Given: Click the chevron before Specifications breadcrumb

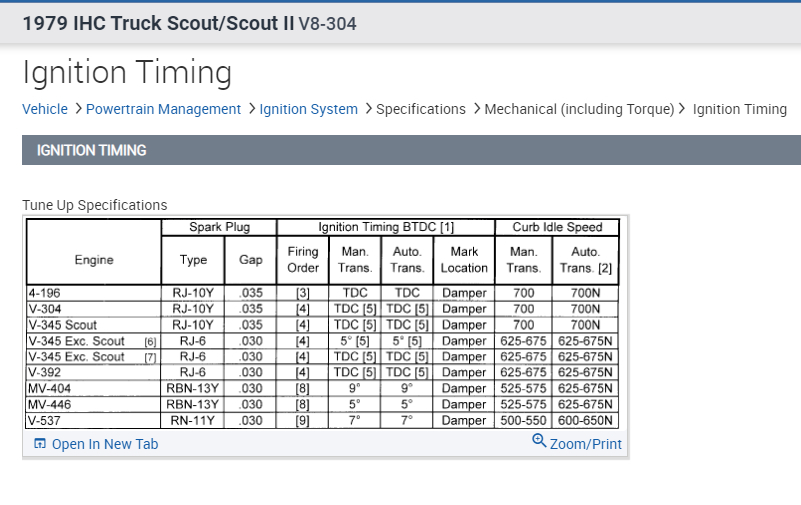Looking at the screenshot, I should click(368, 109).
